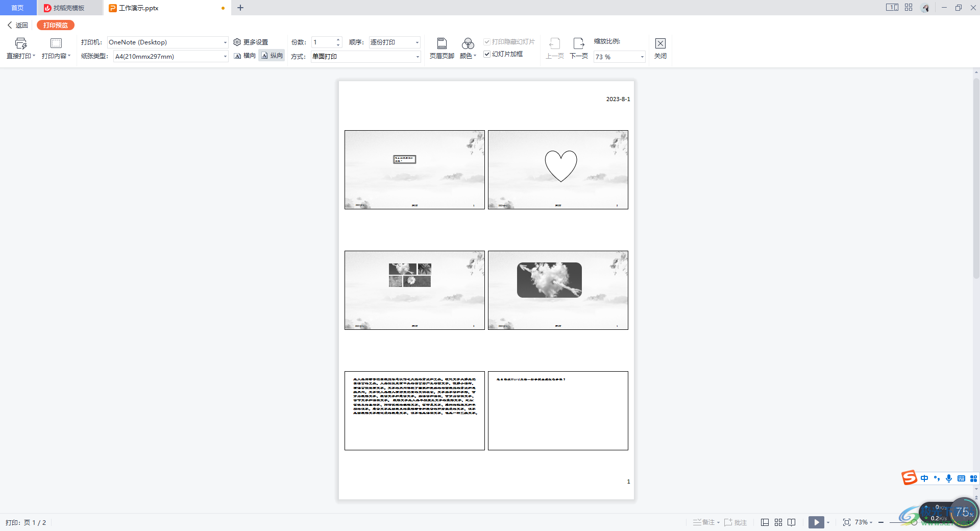Toggle print hidden slides checkbox
The width and height of the screenshot is (980, 531).
(487, 42)
